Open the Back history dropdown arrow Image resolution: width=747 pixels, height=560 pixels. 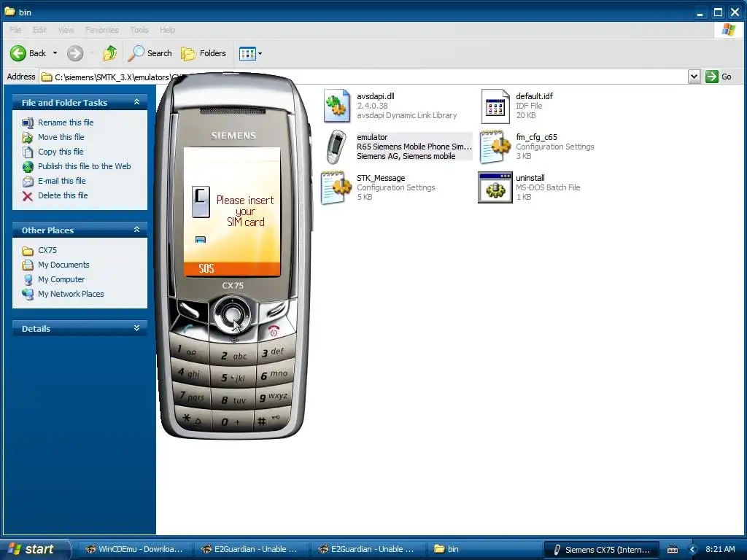coord(55,53)
